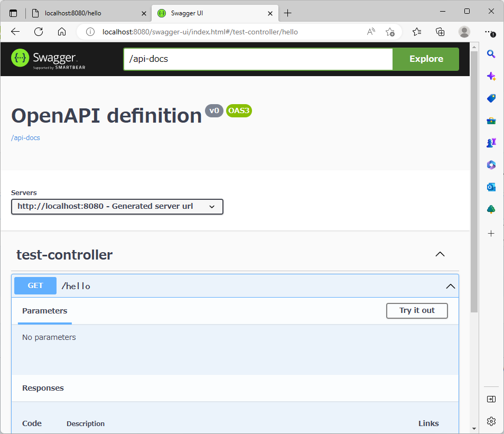The image size is (504, 434).
Task: Click the Links column header
Action: tap(428, 423)
